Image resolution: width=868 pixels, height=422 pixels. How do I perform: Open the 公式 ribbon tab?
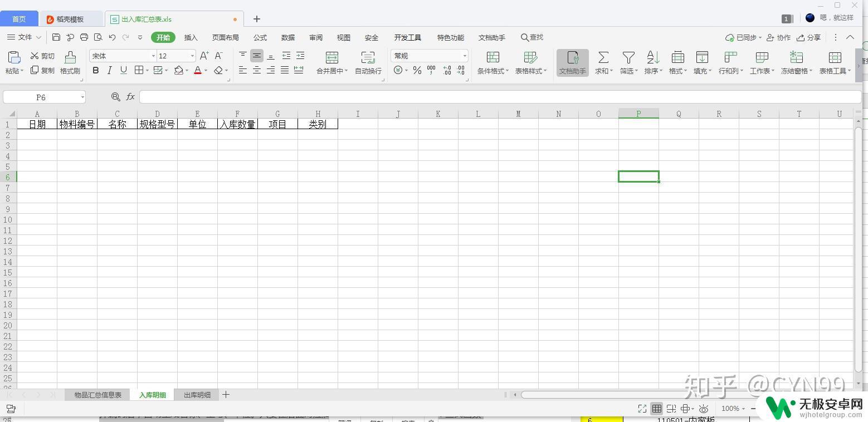point(260,37)
